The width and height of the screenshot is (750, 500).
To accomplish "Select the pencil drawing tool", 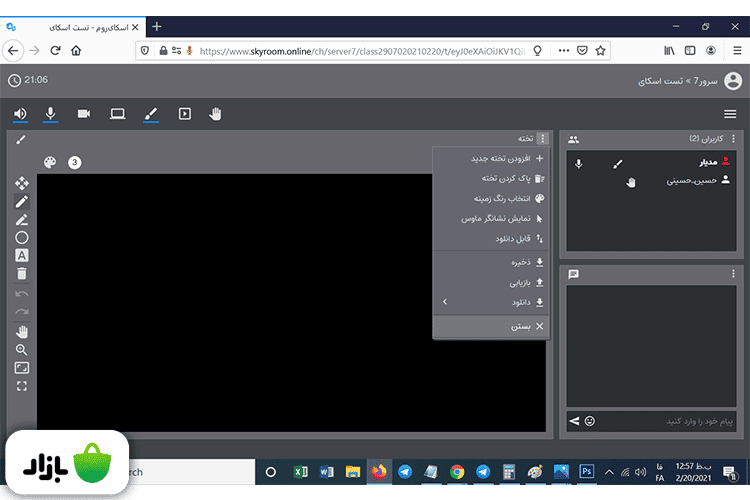I will pos(22,201).
